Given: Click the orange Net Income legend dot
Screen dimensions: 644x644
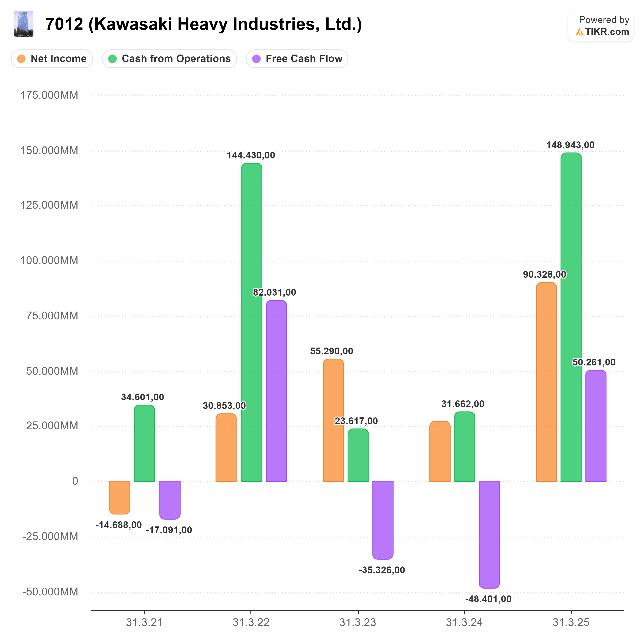Looking at the screenshot, I should pos(21,59).
